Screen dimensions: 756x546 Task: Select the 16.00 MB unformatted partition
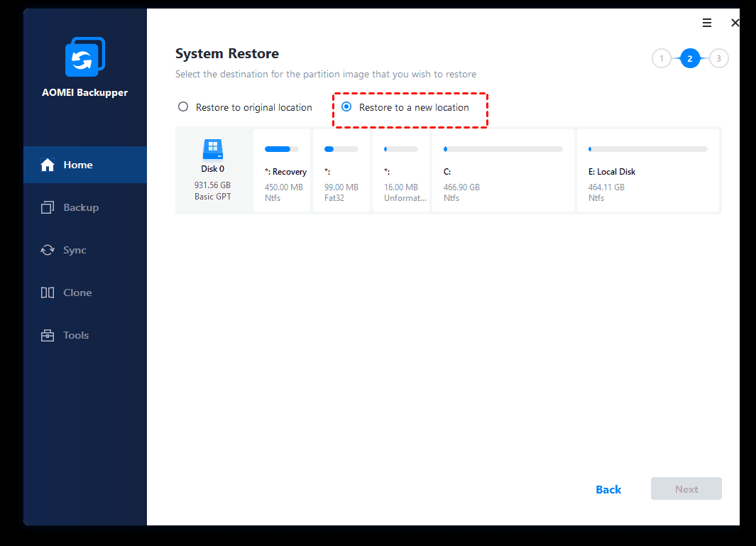(400, 170)
